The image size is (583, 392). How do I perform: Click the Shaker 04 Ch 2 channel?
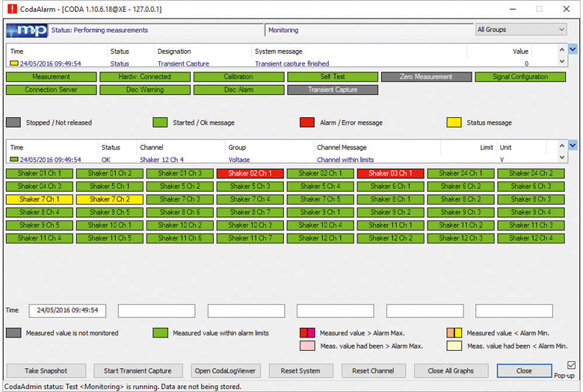(x=531, y=173)
